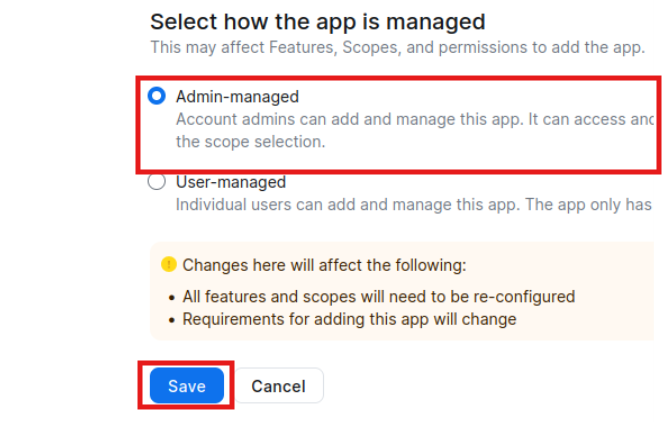Viewport: 662px width, 422px height.
Task: Click 'Changes here will affect the following' text
Action: tap(324, 266)
